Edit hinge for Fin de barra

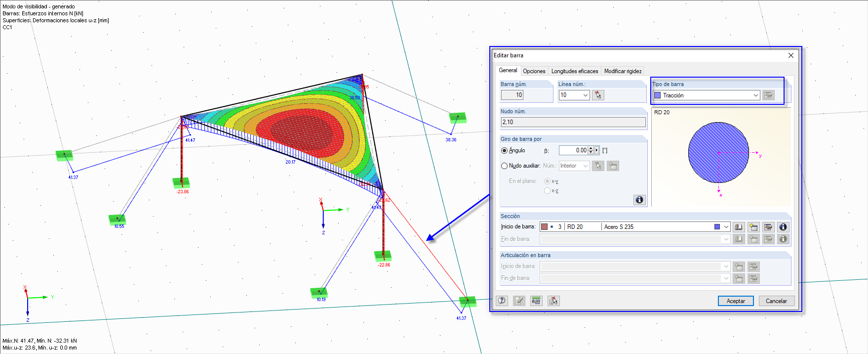(x=753, y=278)
